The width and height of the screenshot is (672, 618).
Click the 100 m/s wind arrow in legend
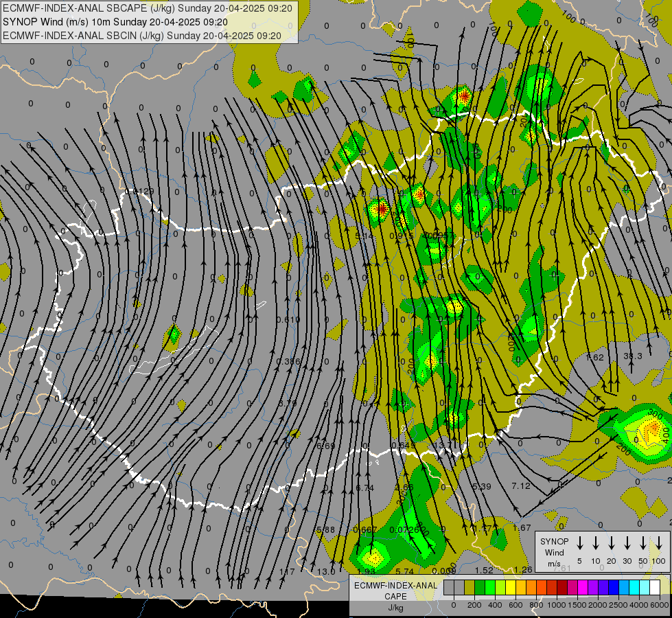[x=659, y=543]
